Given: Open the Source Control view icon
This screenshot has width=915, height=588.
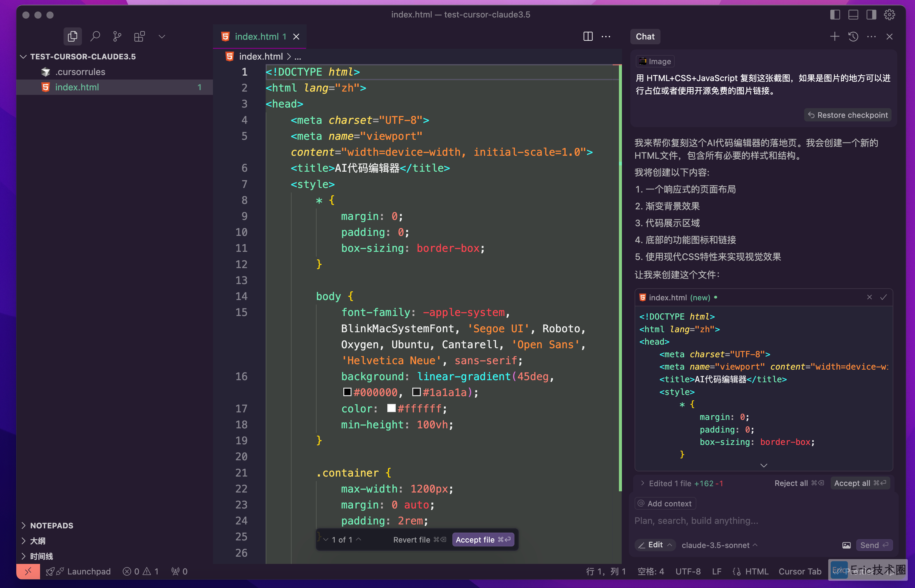Looking at the screenshot, I should coord(117,37).
